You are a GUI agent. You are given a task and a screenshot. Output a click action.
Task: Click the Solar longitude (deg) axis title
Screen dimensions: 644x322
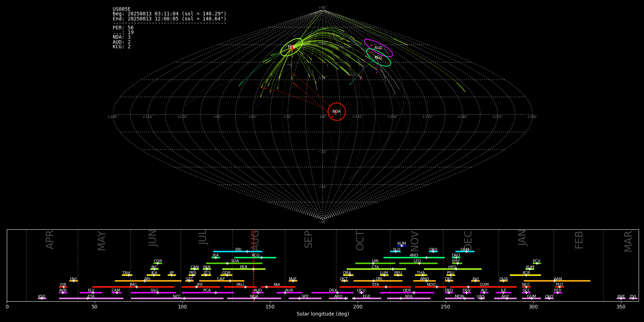pos(323,314)
